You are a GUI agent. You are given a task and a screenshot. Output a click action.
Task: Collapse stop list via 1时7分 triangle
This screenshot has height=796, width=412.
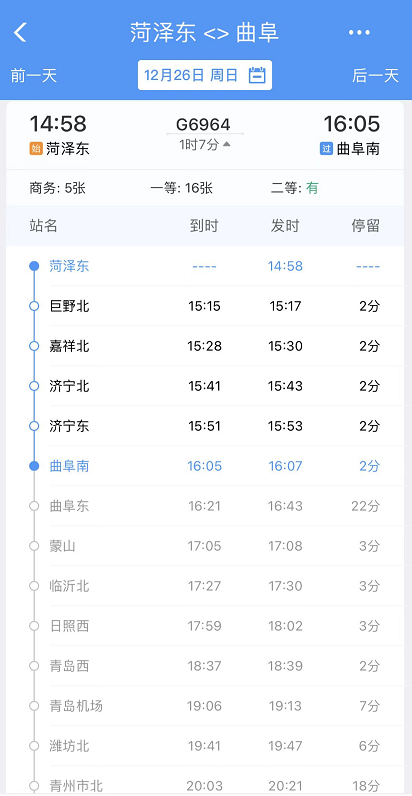click(x=226, y=145)
